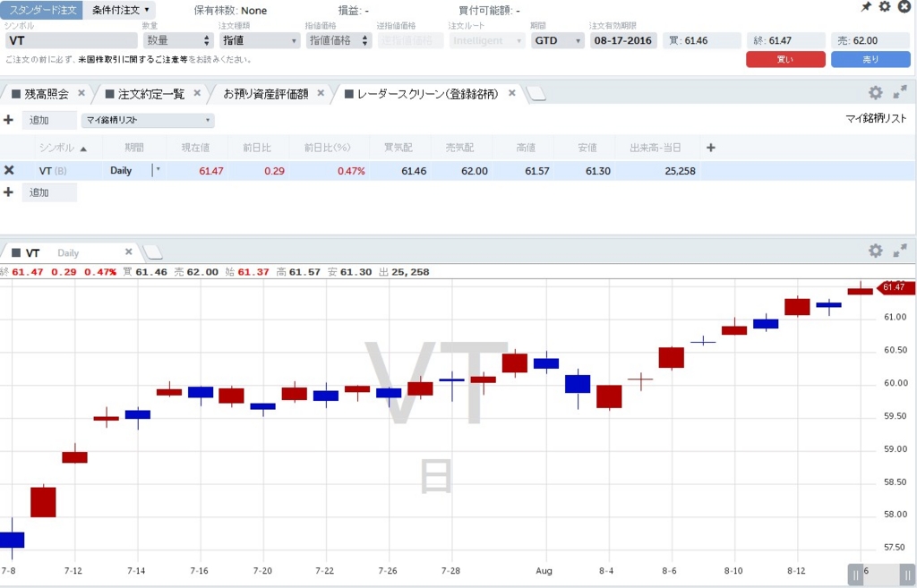Image resolution: width=917 pixels, height=588 pixels.
Task: Close the お預り資産評価額 tab
Action: [321, 93]
